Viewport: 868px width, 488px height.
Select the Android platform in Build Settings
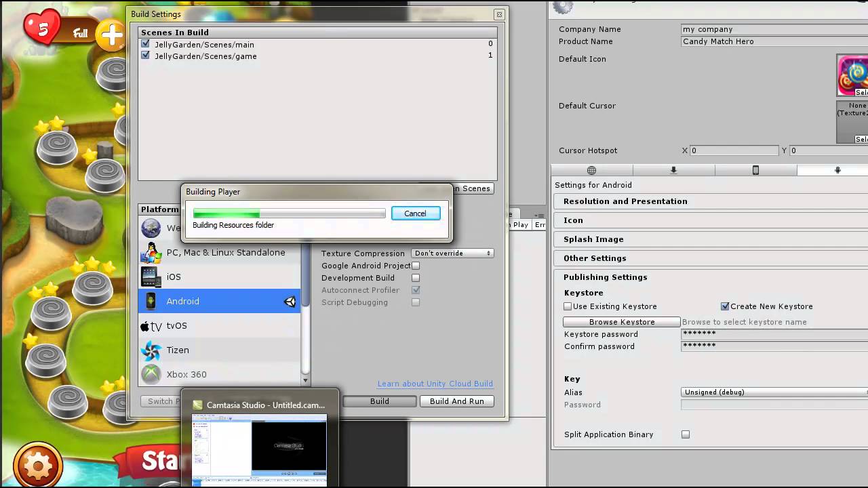(x=219, y=301)
